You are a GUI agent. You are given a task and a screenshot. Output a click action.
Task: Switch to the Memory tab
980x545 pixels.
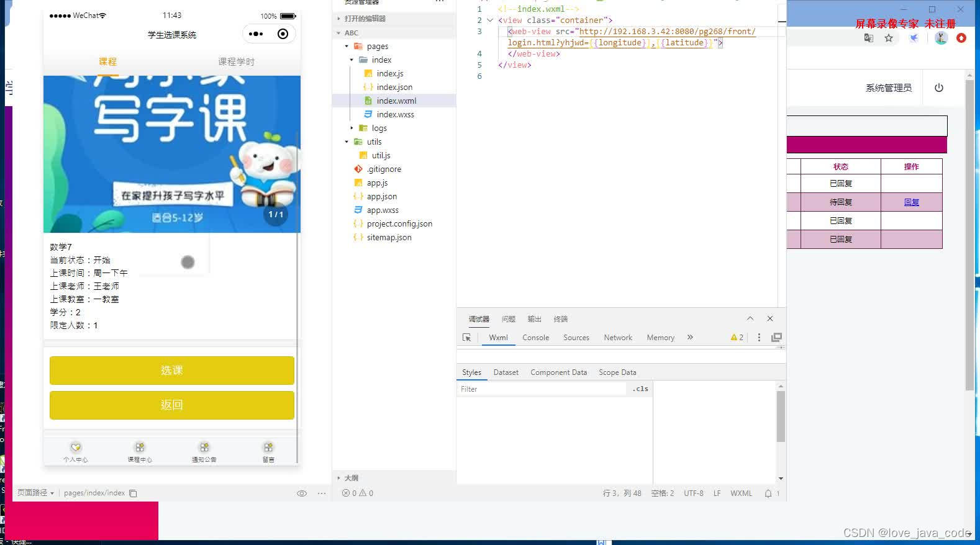pyautogui.click(x=660, y=338)
